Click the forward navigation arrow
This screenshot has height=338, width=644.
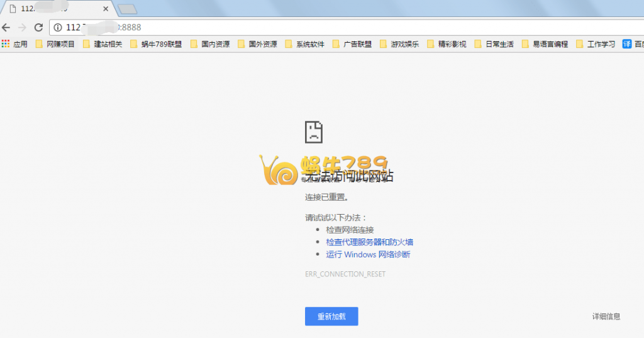(x=22, y=28)
